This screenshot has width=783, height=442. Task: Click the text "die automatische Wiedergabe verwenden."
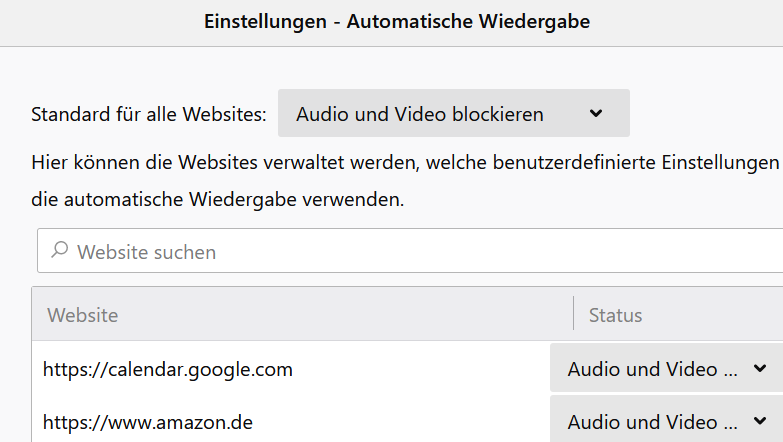(218, 199)
